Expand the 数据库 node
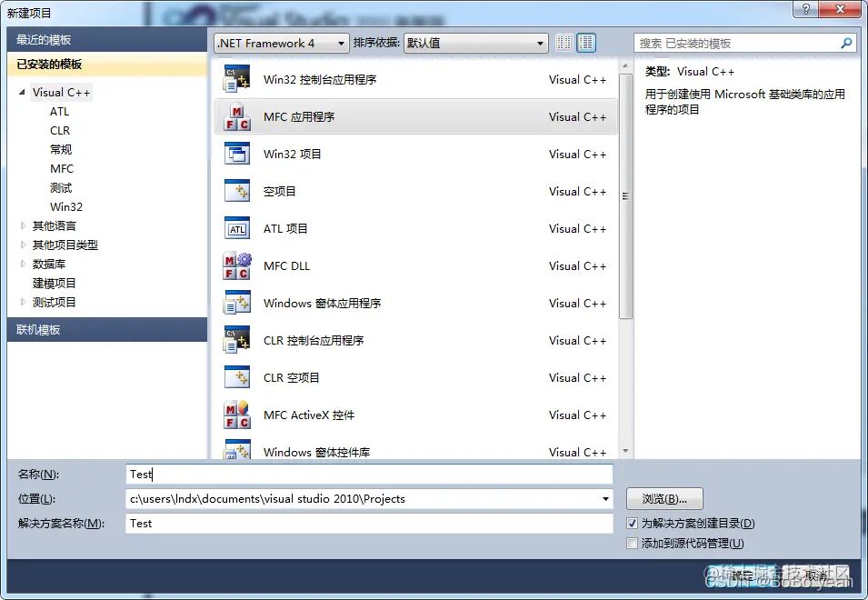Screen dimensions: 868x600 click(23, 264)
